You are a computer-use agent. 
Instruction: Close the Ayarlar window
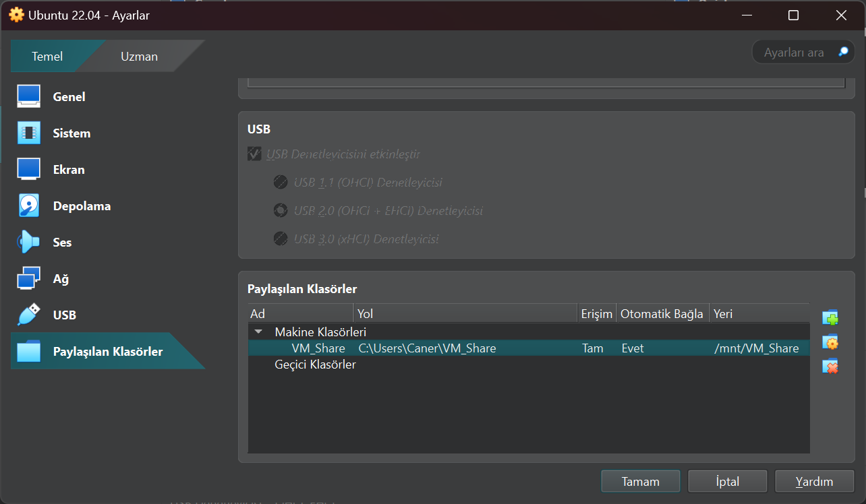841,15
